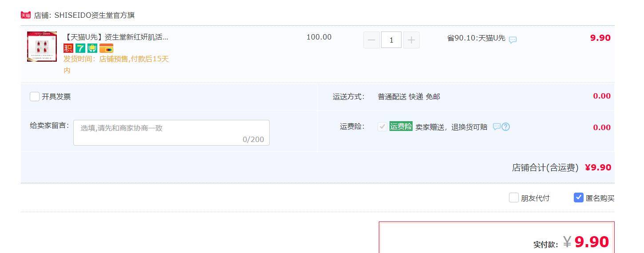Click the 店铺合计(含运费) ¥9.90 total
The image size is (644, 253).
(x=561, y=168)
